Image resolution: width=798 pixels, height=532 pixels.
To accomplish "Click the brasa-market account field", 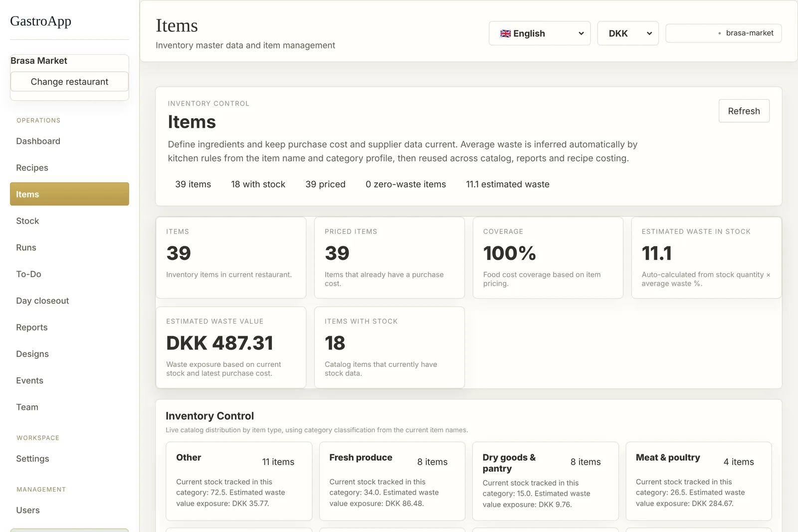I will pos(723,33).
